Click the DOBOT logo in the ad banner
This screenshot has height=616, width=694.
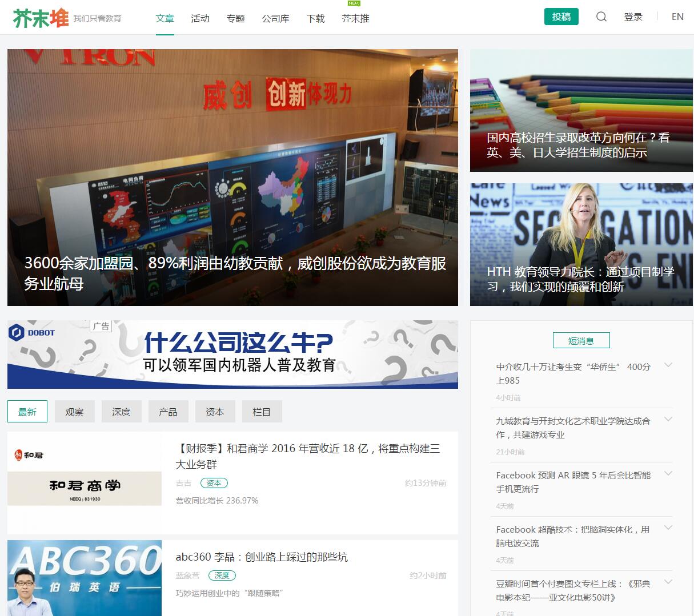click(32, 332)
